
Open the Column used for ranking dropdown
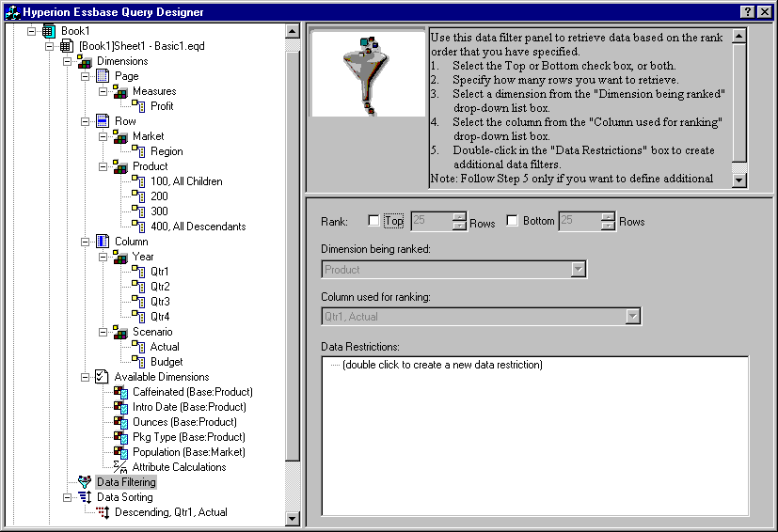click(x=633, y=317)
